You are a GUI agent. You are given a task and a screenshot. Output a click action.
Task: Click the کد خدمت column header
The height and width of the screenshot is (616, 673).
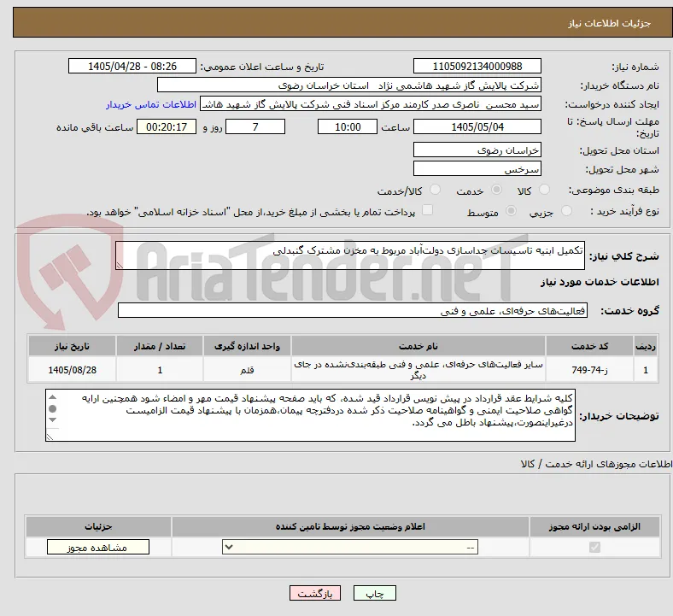[590, 346]
